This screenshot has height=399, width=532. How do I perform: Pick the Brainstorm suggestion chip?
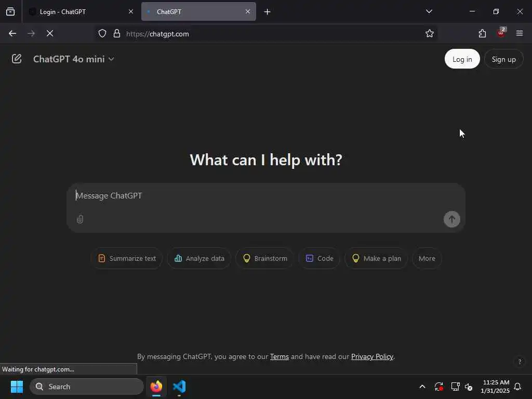pyautogui.click(x=265, y=259)
